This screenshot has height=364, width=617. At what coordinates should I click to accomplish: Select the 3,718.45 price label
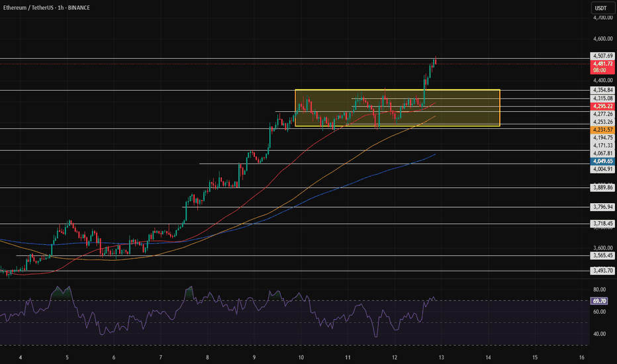point(602,224)
